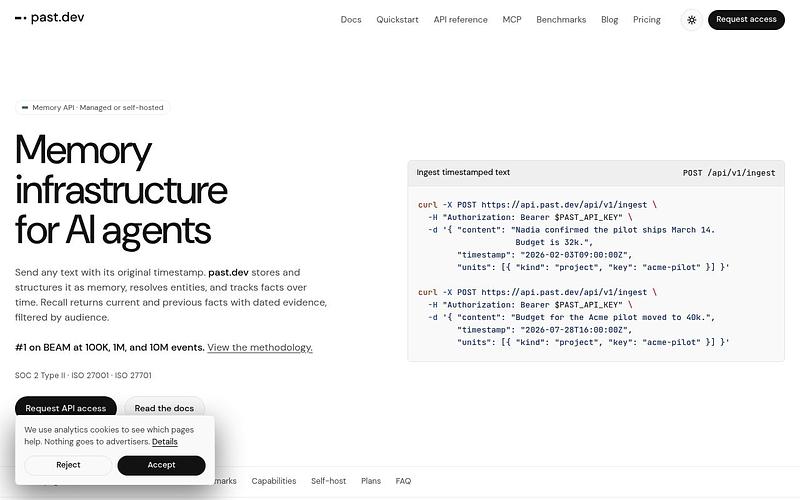Click the 'Ingest timestamped text' code panel title

pyautogui.click(x=463, y=172)
